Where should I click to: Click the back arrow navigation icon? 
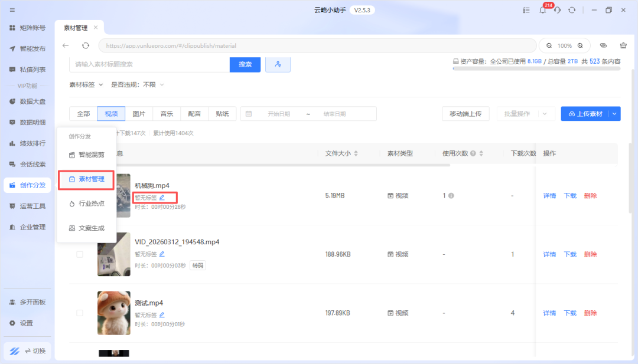pos(66,45)
